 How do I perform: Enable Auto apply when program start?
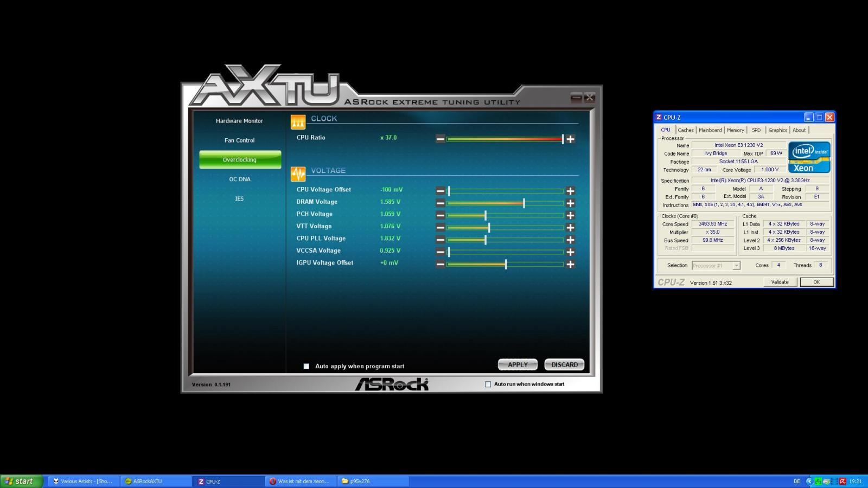[x=306, y=367]
